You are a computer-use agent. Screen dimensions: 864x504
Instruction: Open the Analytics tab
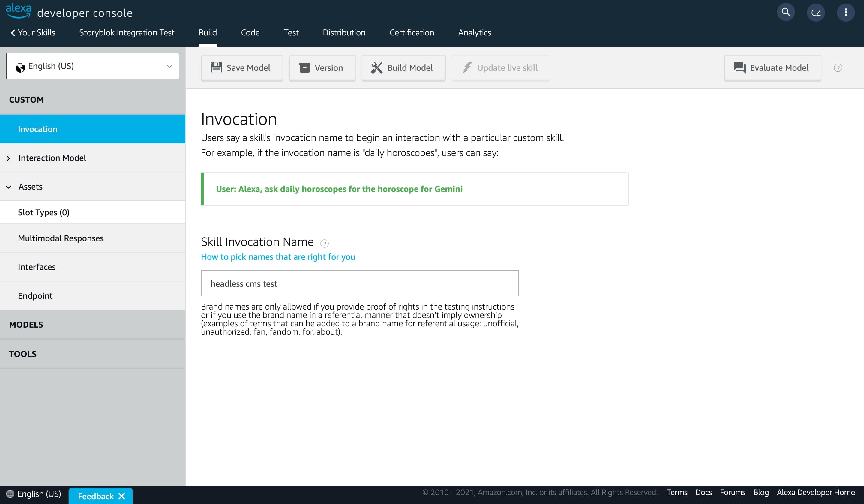[x=475, y=33]
